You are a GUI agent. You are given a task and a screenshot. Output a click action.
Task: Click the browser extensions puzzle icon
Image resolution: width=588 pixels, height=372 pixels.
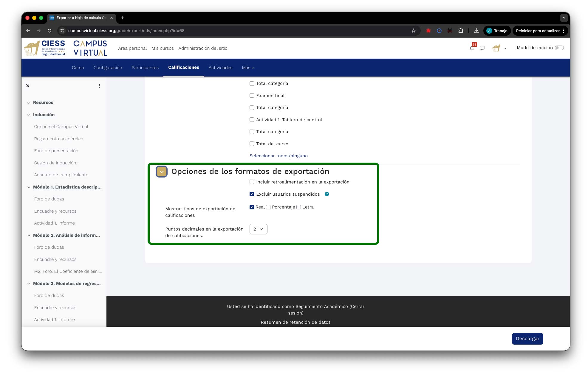tap(461, 31)
